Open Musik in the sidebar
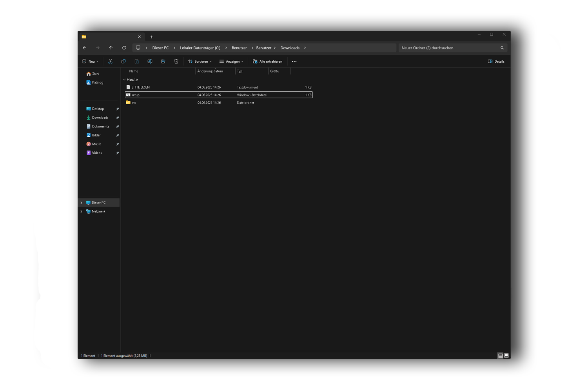This screenshot has width=588, height=392. pyautogui.click(x=94, y=144)
